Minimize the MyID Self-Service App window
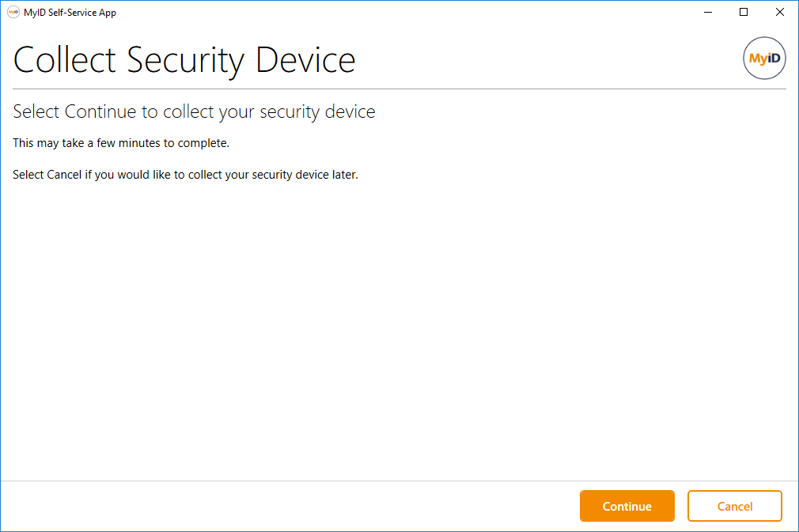Viewport: 799px width, 532px height. tap(707, 13)
